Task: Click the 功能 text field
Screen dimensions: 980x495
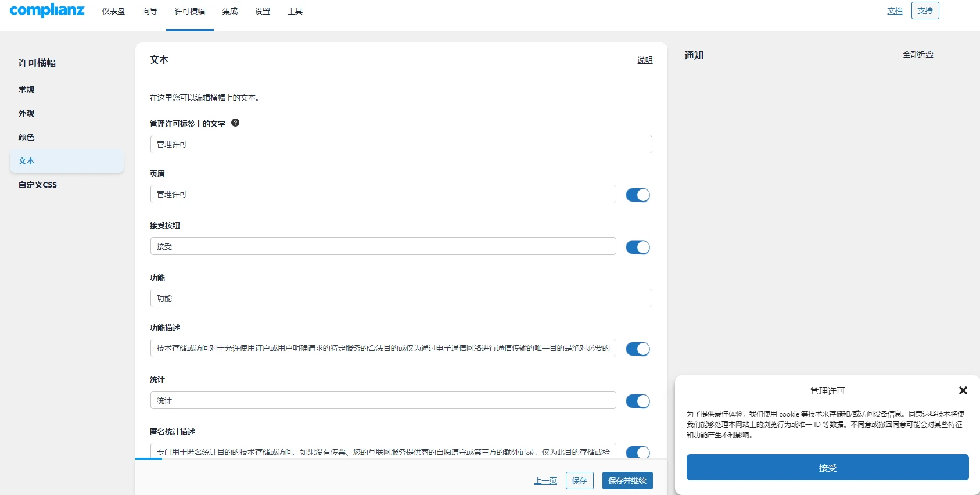Action: point(401,298)
